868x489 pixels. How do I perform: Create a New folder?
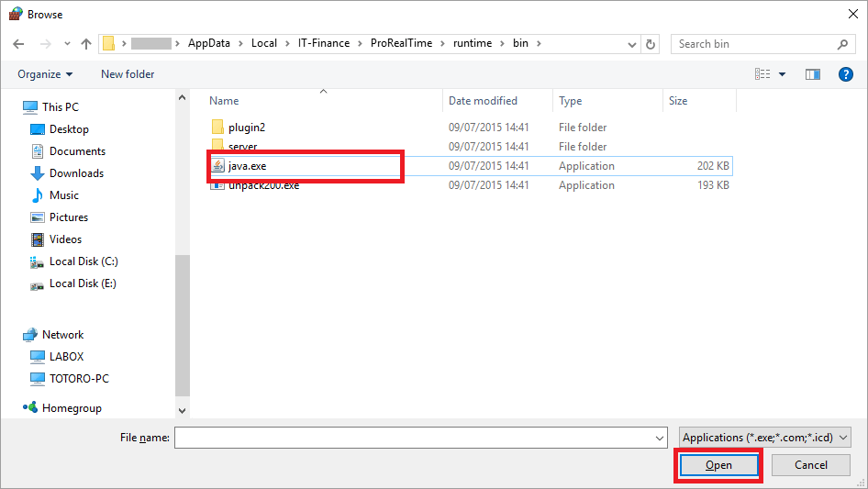tap(128, 74)
